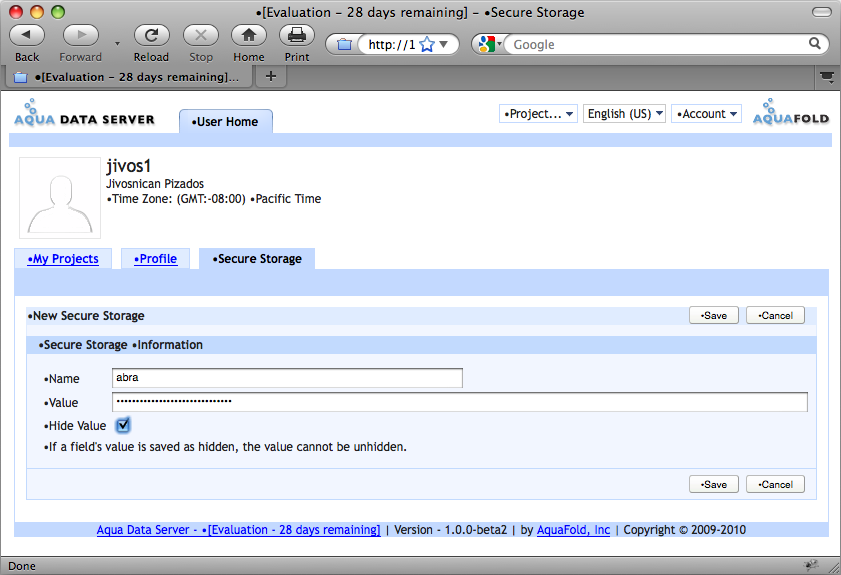
Task: Click the AquaFold logo
Action: (x=791, y=112)
